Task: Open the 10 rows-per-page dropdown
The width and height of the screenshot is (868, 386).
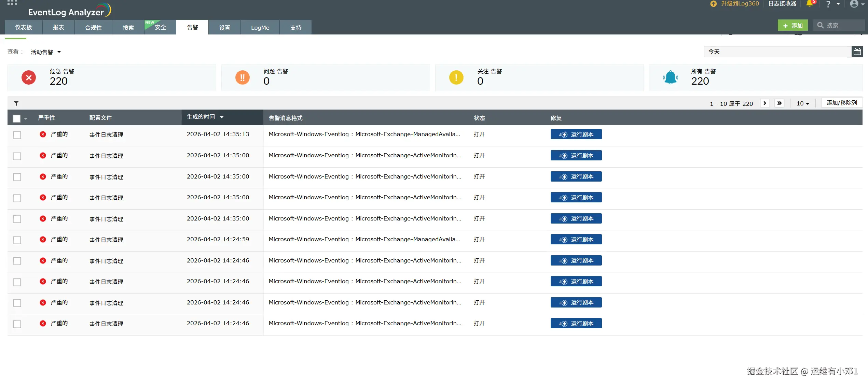Action: [x=803, y=103]
